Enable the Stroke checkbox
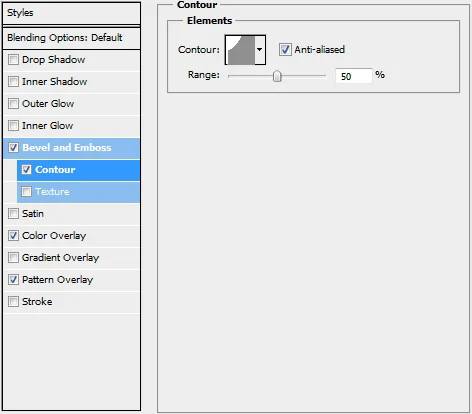The image size is (472, 414). pyautogui.click(x=13, y=302)
